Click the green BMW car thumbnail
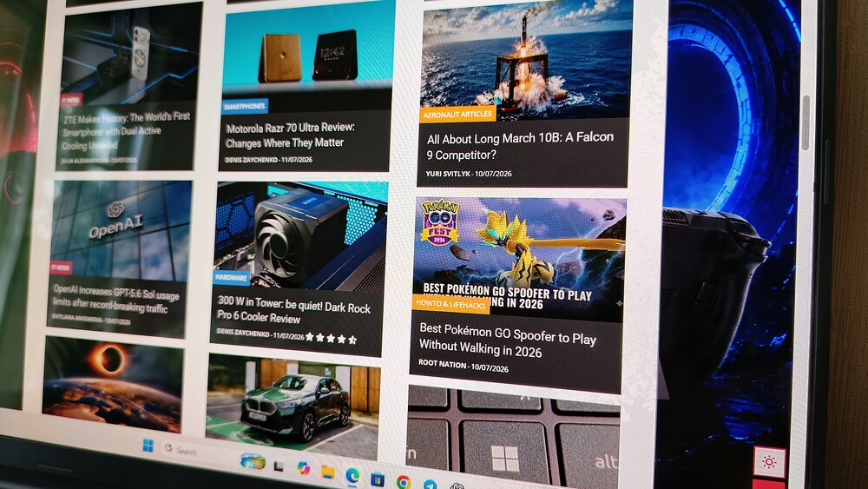This screenshot has height=489, width=868. [x=293, y=407]
